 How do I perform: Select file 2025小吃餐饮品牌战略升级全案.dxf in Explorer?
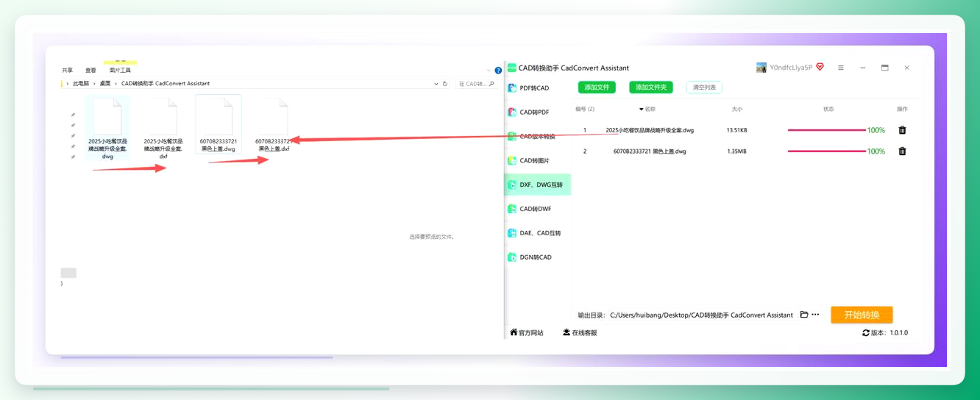coord(163,129)
